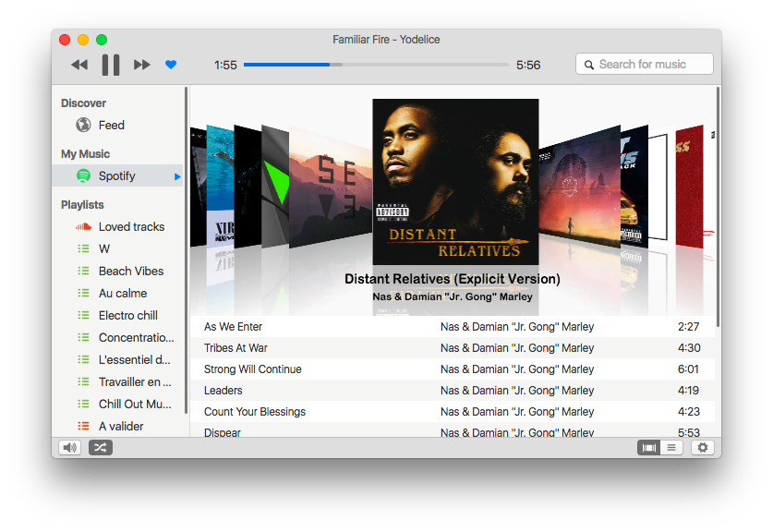Viewport: 773px width, 532px height.
Task: Open the A valider playlist
Action: [x=117, y=427]
